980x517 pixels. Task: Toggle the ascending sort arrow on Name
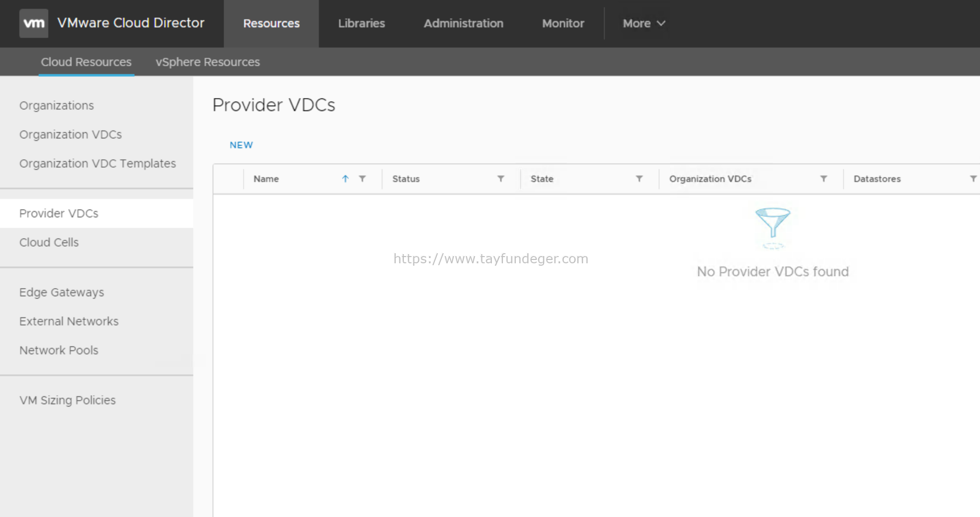pyautogui.click(x=345, y=179)
